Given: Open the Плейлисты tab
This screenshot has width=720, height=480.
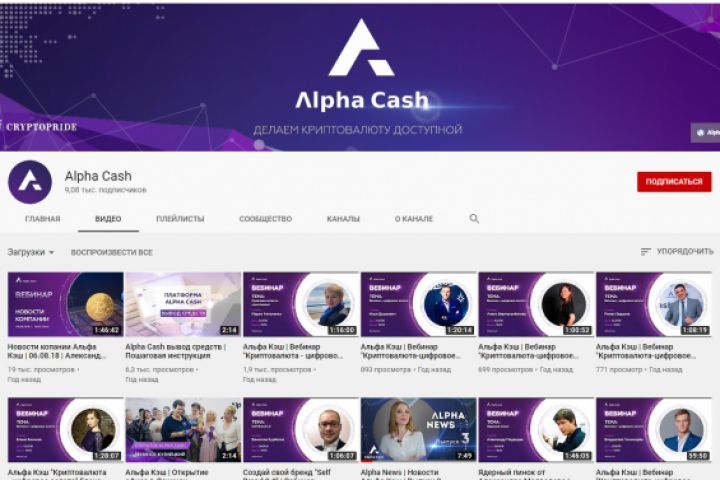Looking at the screenshot, I should tap(180, 219).
